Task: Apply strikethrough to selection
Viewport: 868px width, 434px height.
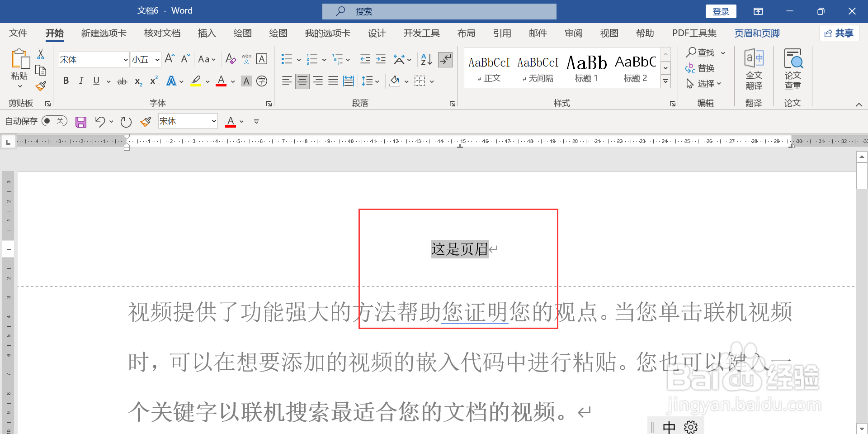Action: coord(121,81)
